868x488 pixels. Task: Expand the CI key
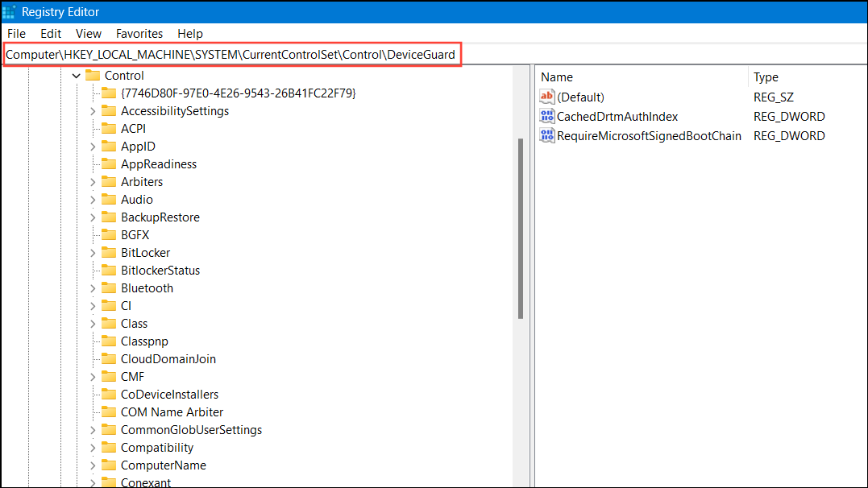click(93, 306)
